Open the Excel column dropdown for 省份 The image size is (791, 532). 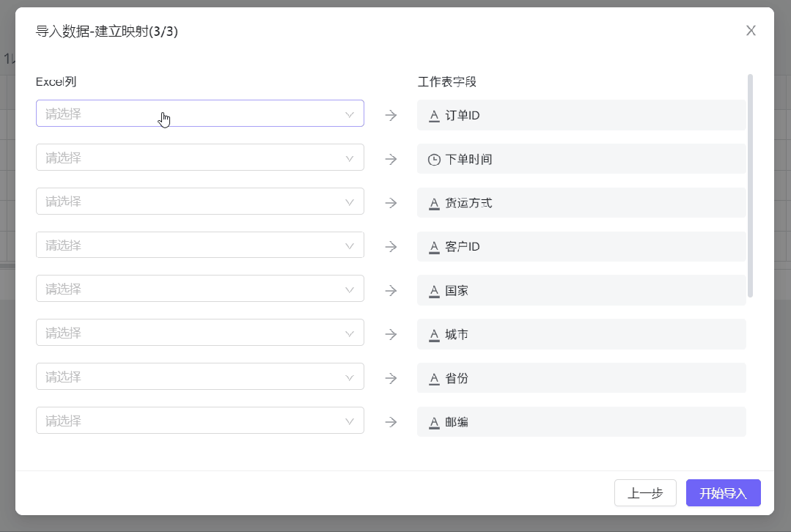(199, 377)
